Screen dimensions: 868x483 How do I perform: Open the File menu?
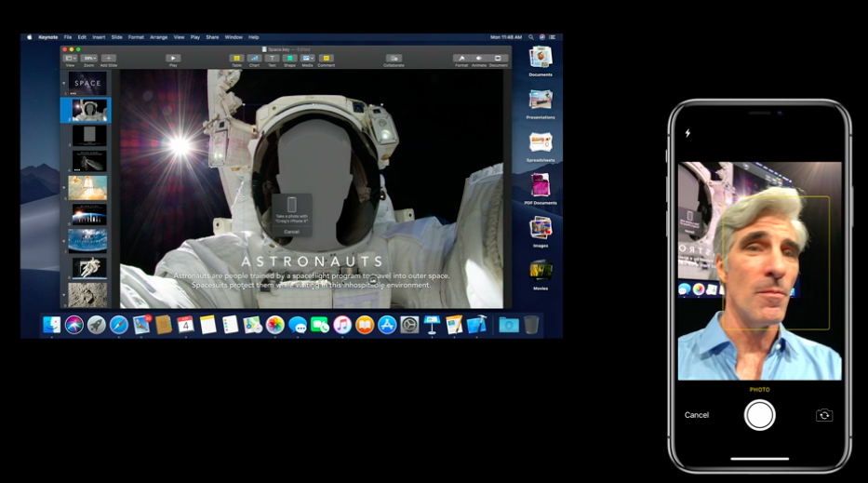pos(68,37)
